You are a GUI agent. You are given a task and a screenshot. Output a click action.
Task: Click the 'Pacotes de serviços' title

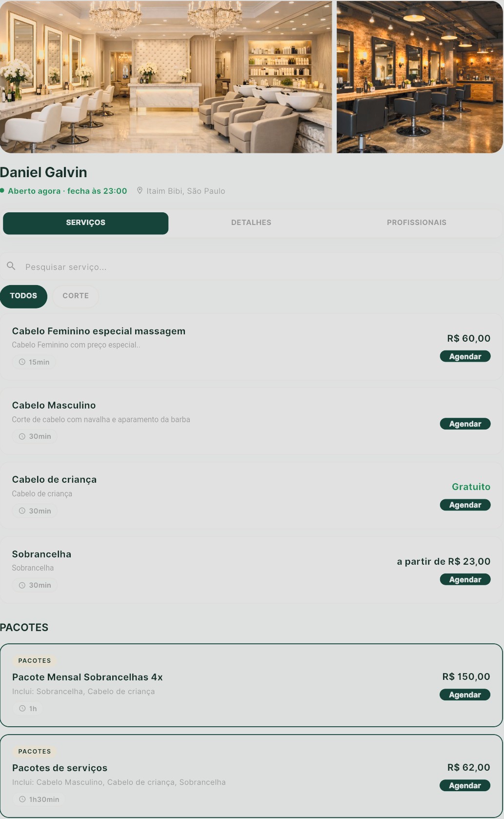60,768
